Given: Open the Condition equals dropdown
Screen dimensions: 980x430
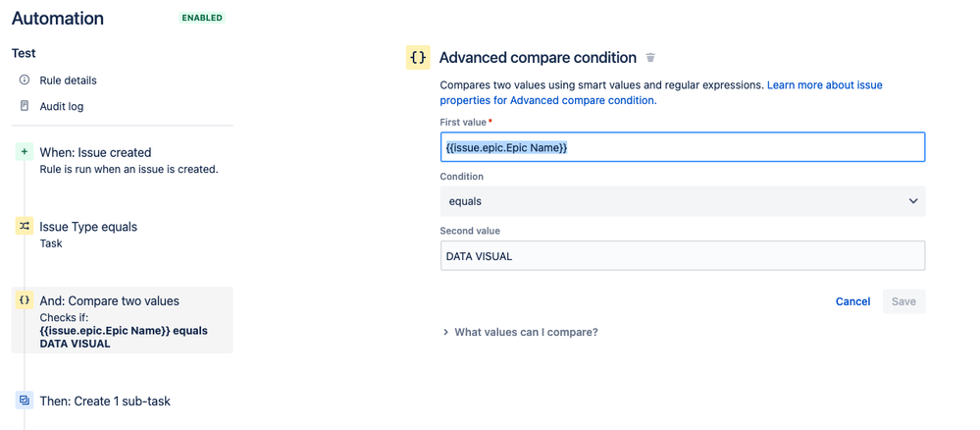Looking at the screenshot, I should (x=682, y=201).
